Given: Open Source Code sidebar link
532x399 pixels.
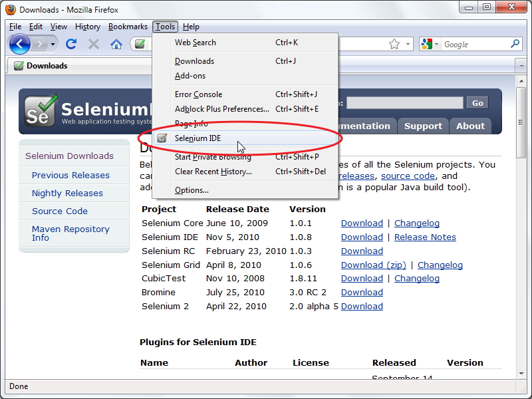Looking at the screenshot, I should pyautogui.click(x=60, y=211).
